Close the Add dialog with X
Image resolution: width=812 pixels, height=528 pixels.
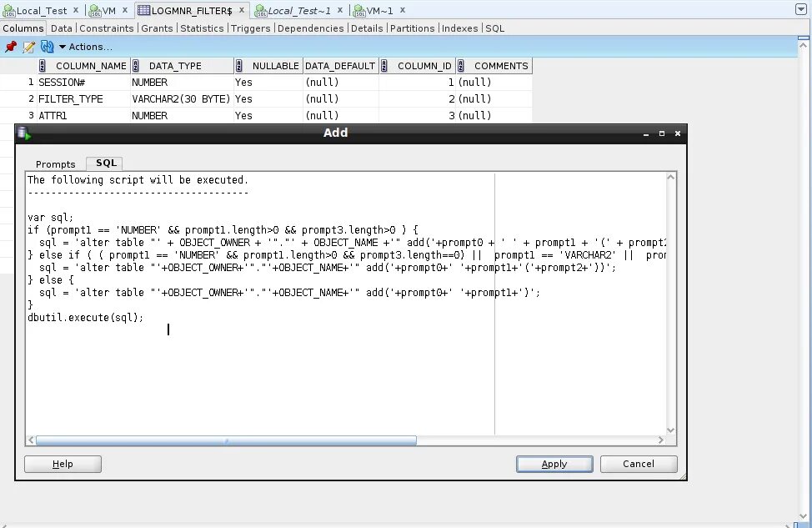pos(677,133)
